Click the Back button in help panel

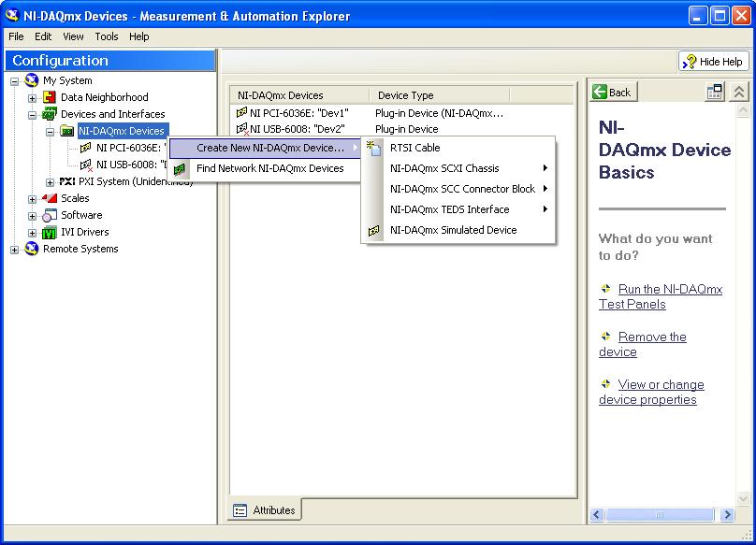(612, 92)
